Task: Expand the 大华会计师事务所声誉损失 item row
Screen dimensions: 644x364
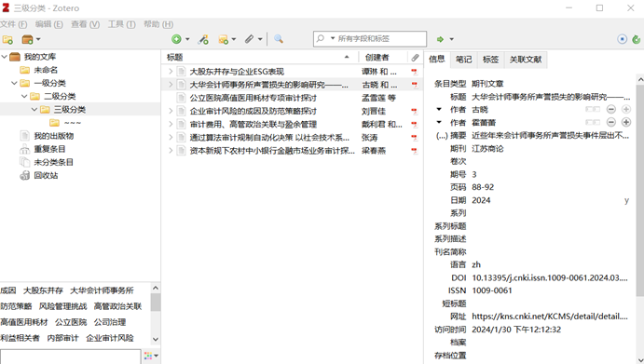Action: coord(171,85)
